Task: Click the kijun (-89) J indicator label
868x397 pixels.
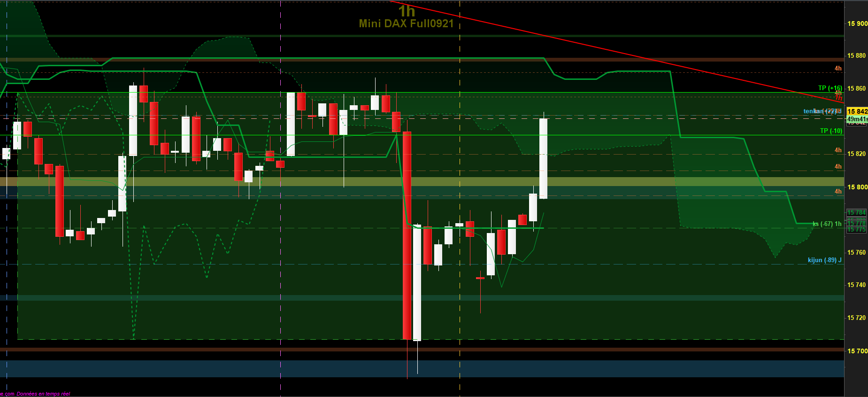Action: point(825,260)
